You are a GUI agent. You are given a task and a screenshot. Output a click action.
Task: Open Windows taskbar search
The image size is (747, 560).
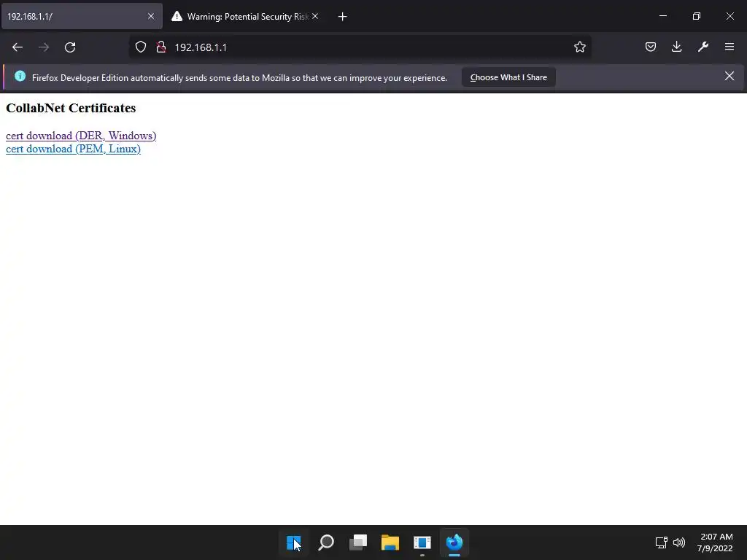coord(326,542)
